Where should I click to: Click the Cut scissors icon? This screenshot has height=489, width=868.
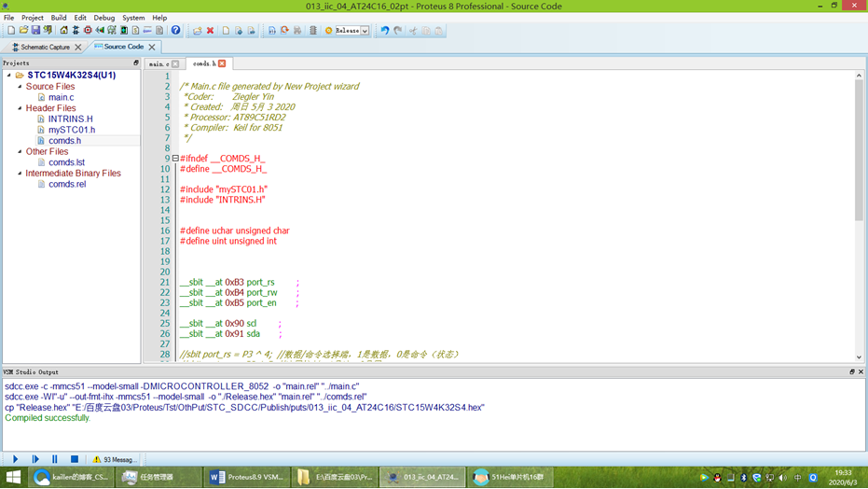(413, 31)
